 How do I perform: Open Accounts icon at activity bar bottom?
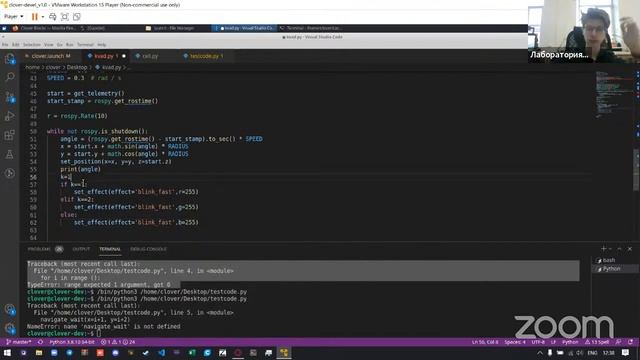click(x=10, y=309)
